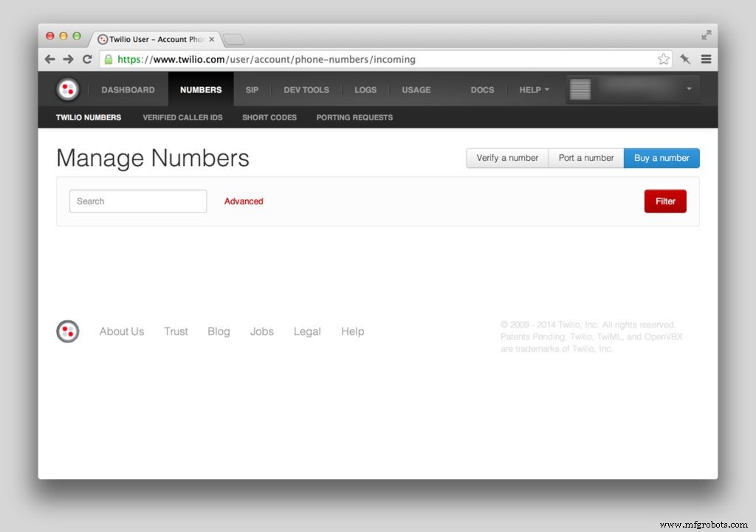Expand the Help dropdown menu
756x532 pixels.
coord(534,90)
